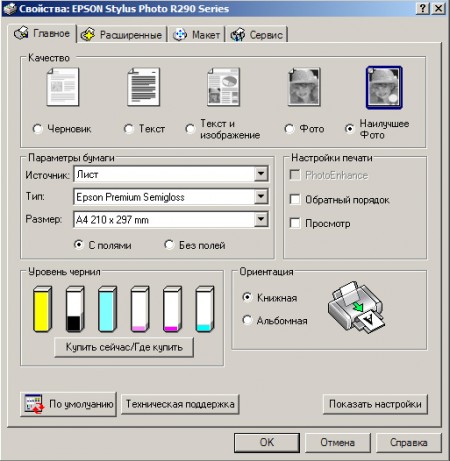The width and height of the screenshot is (450, 461).
Task: Click the Отмена cancel button
Action: (x=337, y=442)
